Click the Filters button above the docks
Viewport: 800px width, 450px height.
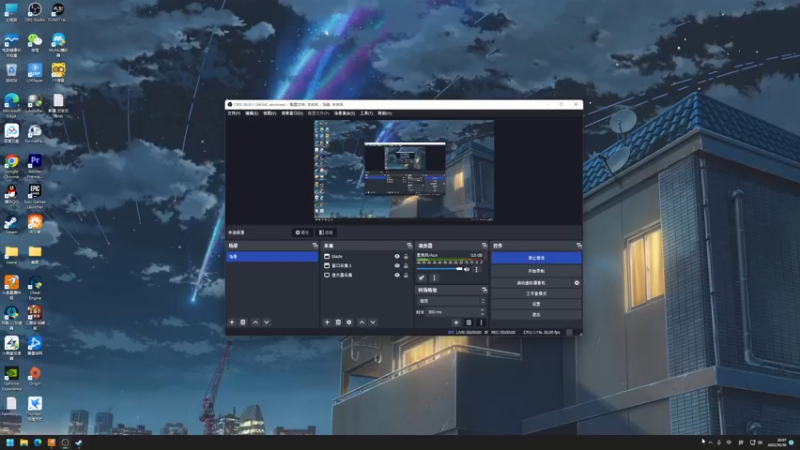point(326,233)
